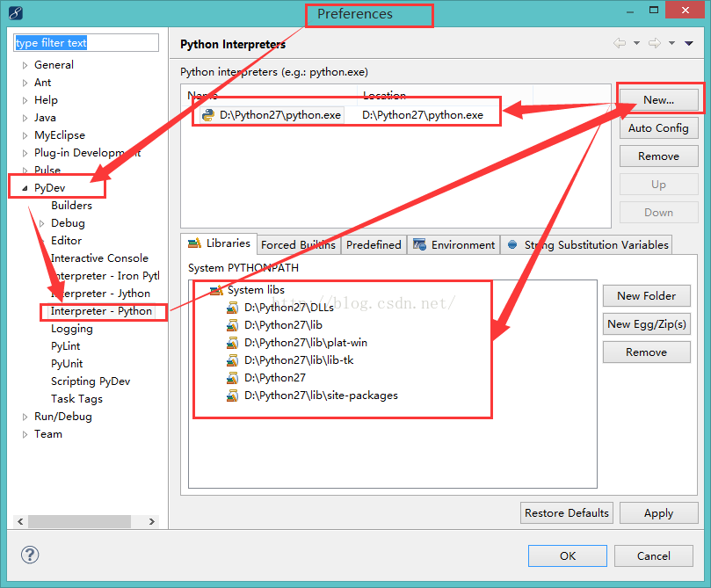Click the icon beside D:\Python27\lib\site-packages
Viewport: 711px width, 588px height.
[x=232, y=396]
